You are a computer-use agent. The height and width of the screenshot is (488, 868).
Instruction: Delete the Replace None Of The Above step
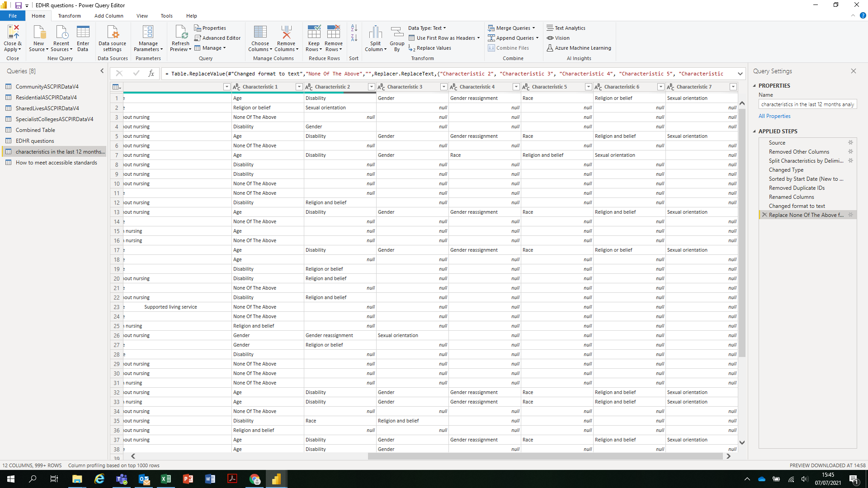pyautogui.click(x=764, y=215)
